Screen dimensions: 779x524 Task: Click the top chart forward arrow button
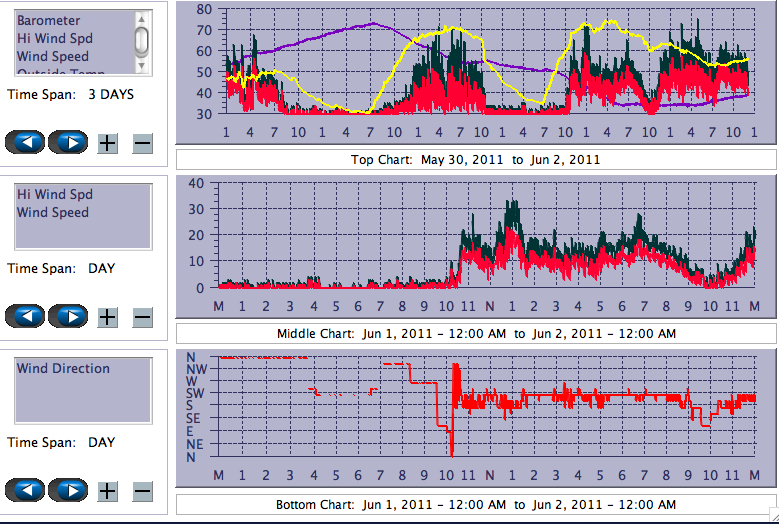tap(68, 142)
